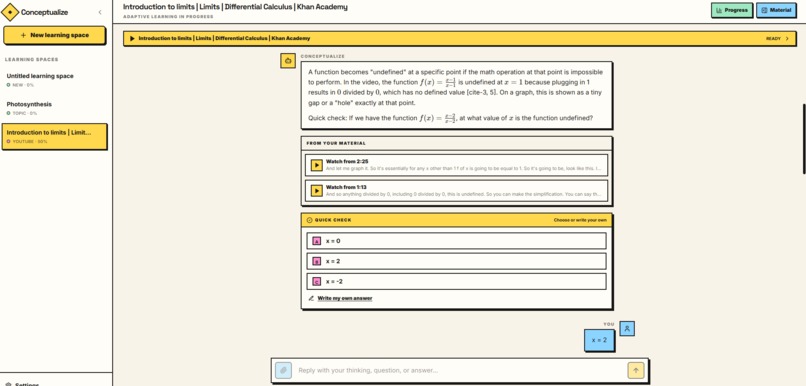Click the Write my own answer link
The image size is (806, 386).
(x=345, y=298)
